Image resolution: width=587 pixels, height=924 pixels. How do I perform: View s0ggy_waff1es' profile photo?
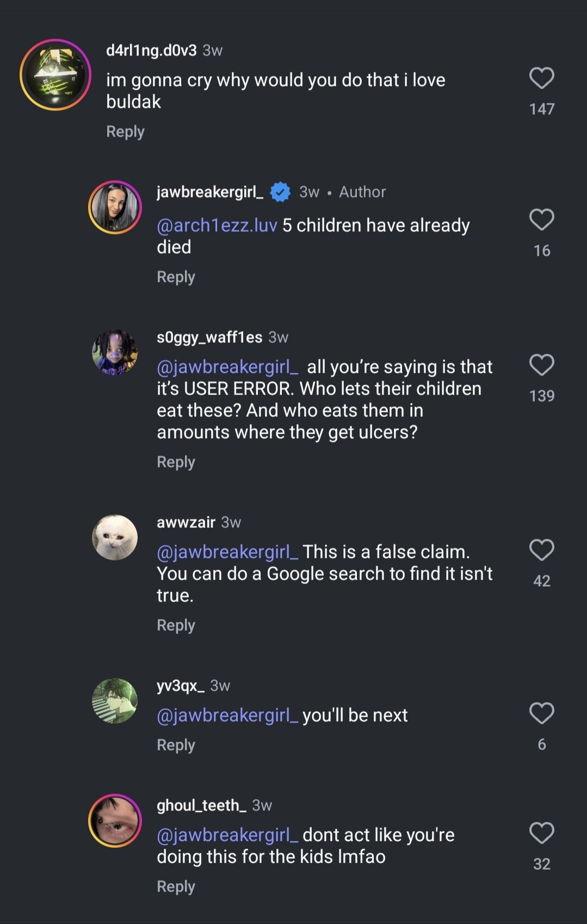pos(115,352)
